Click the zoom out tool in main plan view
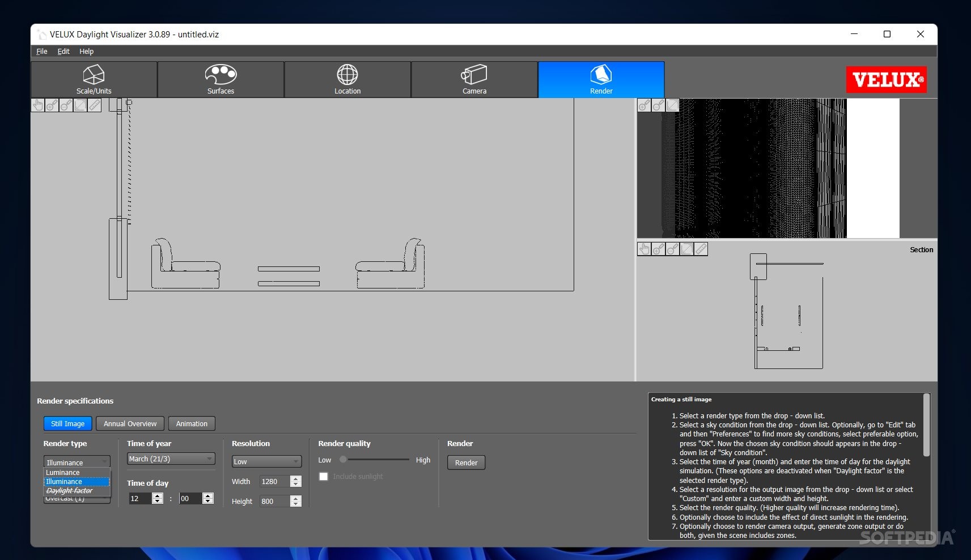This screenshot has height=560, width=971. pyautogui.click(x=66, y=105)
